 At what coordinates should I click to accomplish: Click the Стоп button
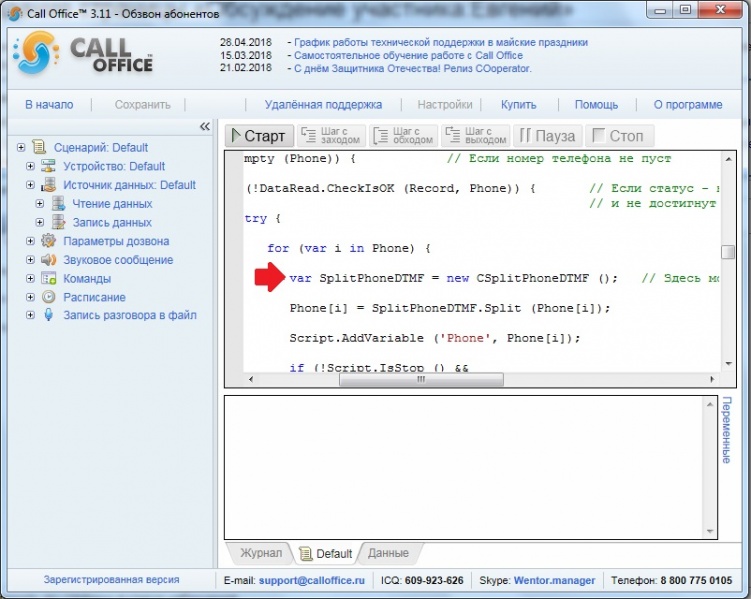tap(619, 136)
